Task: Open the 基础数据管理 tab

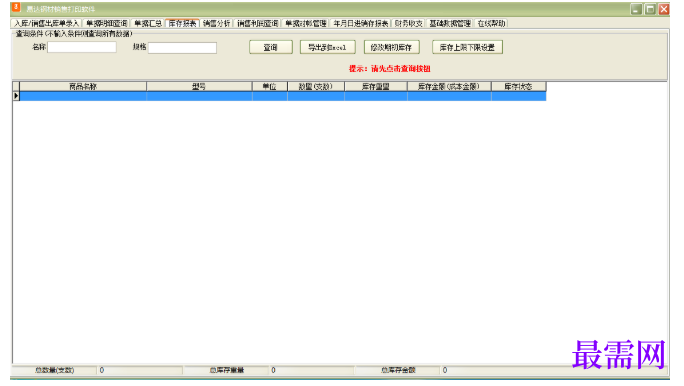Action: [450, 24]
